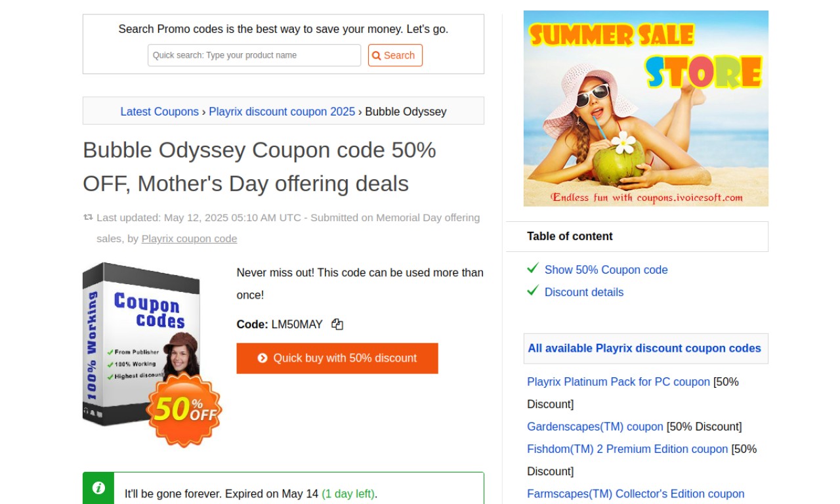Open Latest Coupons breadcrumb link

click(159, 112)
